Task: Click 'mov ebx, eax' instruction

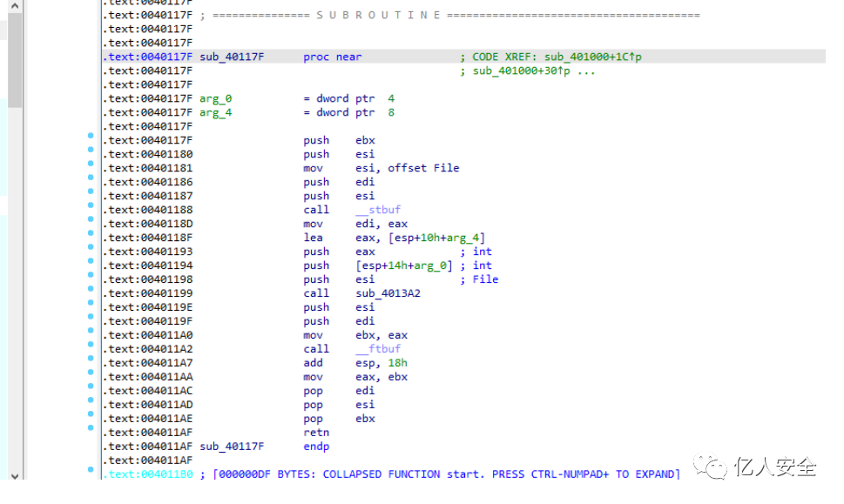Action: (355, 335)
